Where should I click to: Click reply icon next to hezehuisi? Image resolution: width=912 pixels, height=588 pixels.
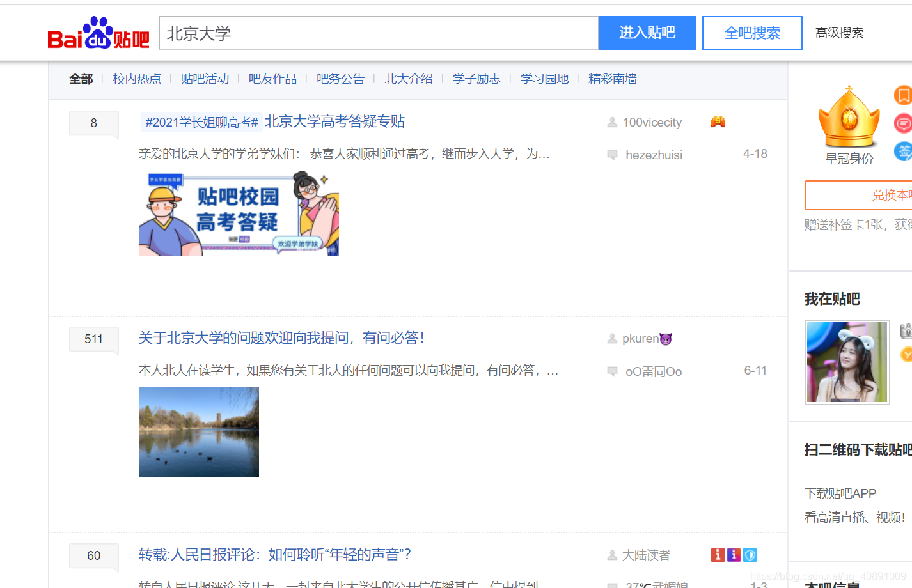(x=612, y=155)
